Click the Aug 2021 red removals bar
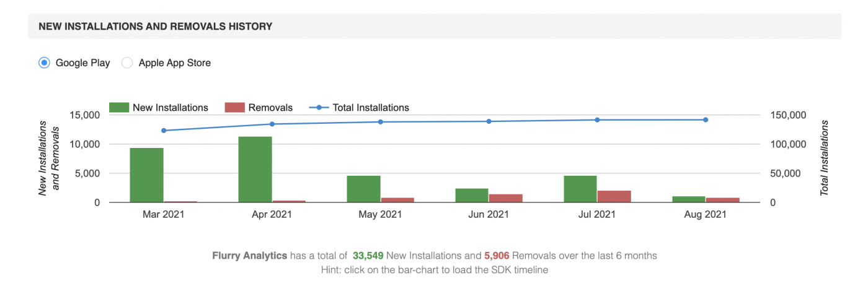Viewport: 868px width, 286px height. click(x=722, y=200)
